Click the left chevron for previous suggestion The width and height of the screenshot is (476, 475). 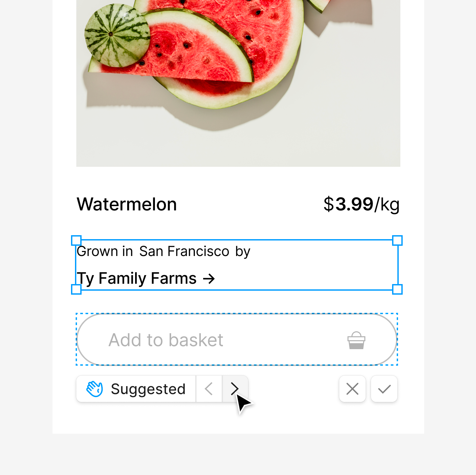pos(209,389)
